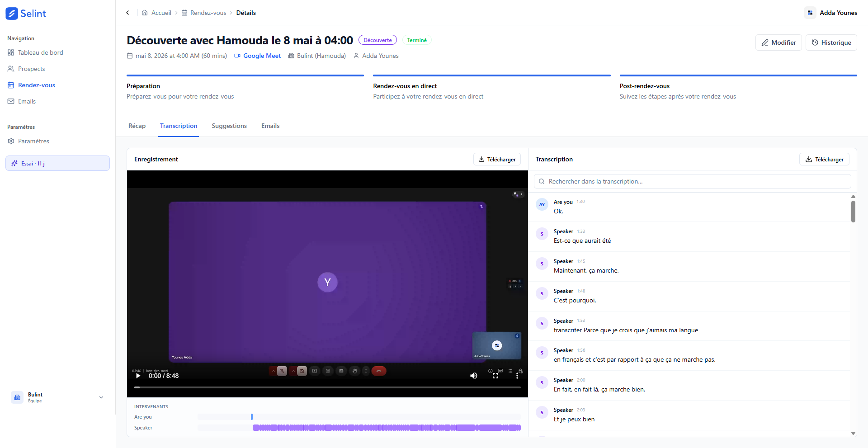
Task: Click the raise hand icon in recording
Action: click(x=355, y=371)
